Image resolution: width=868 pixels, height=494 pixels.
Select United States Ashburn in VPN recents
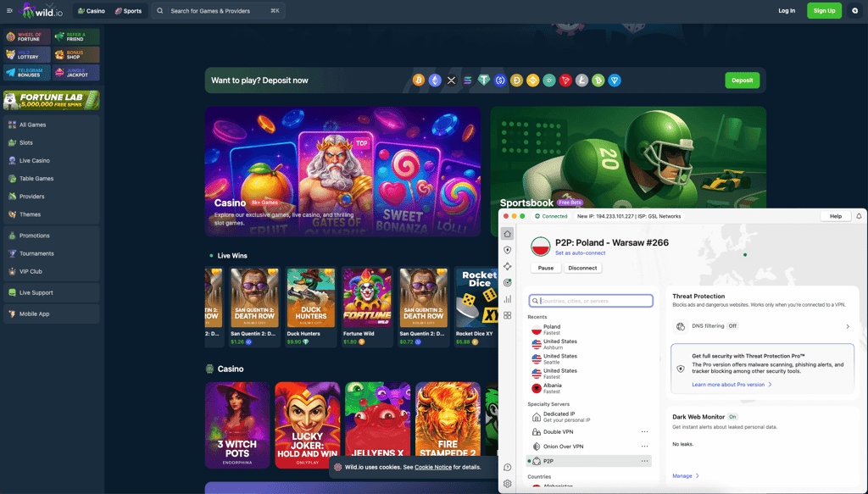coord(590,344)
